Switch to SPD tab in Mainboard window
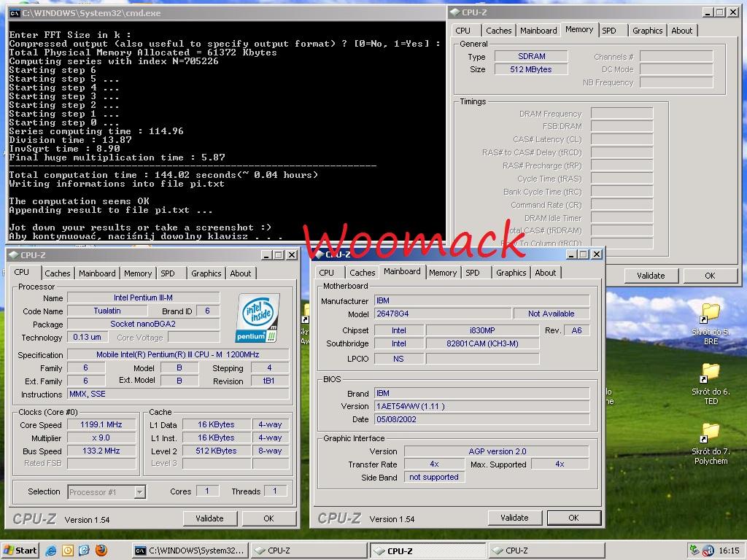 coord(473,273)
